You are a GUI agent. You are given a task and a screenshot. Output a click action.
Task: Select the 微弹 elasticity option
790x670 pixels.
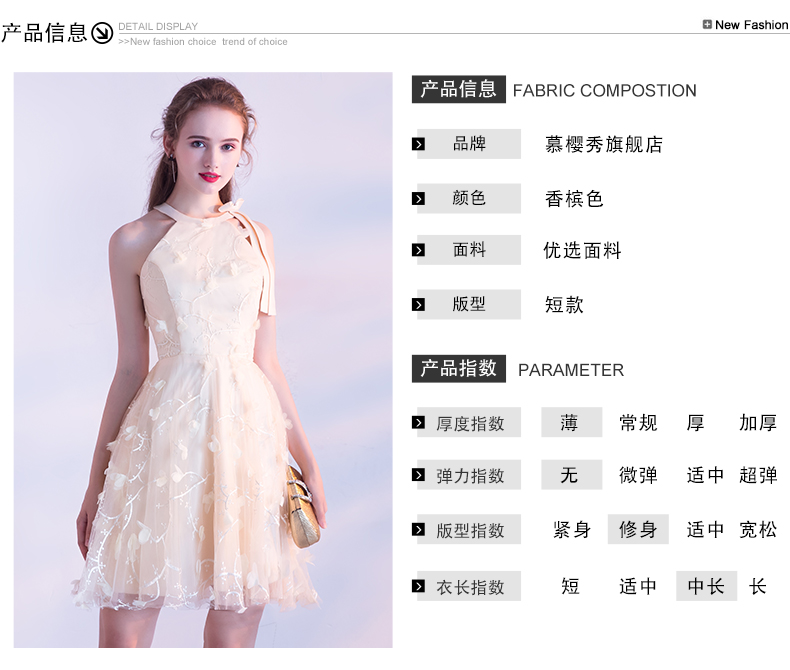638,475
